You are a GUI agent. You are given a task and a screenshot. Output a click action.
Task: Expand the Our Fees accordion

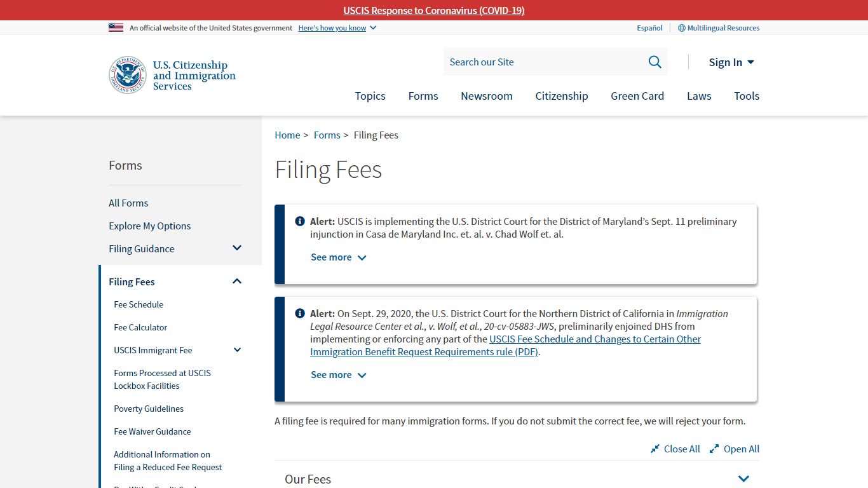click(517, 479)
